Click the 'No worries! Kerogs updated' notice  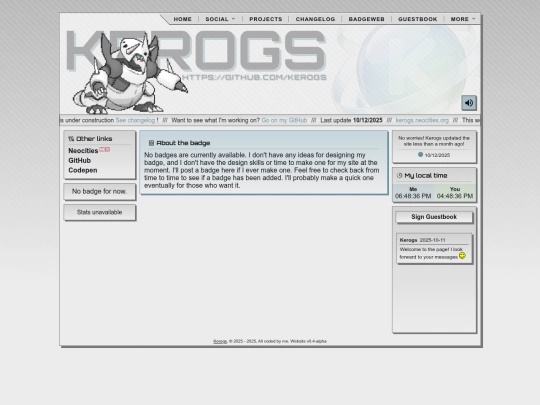[x=434, y=141]
